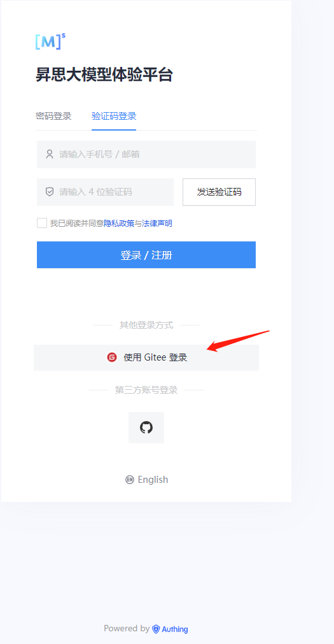
Task: Click 使用 Gitee 登录 button
Action: click(146, 357)
